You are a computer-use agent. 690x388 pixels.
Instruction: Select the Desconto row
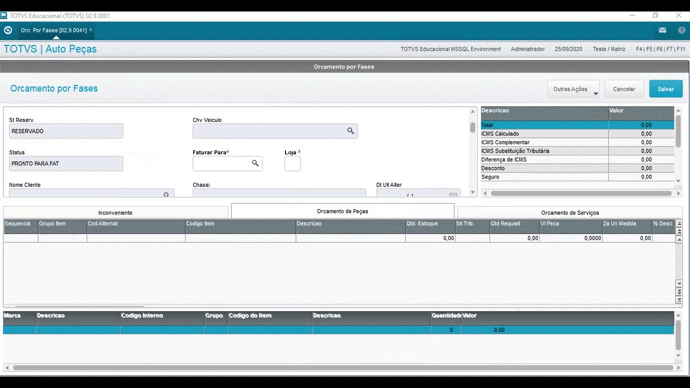pyautogui.click(x=577, y=168)
